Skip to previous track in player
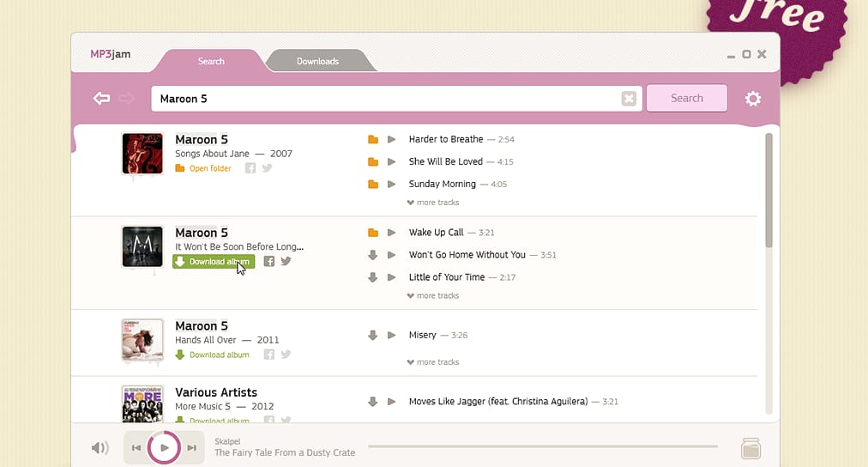 tap(136, 447)
